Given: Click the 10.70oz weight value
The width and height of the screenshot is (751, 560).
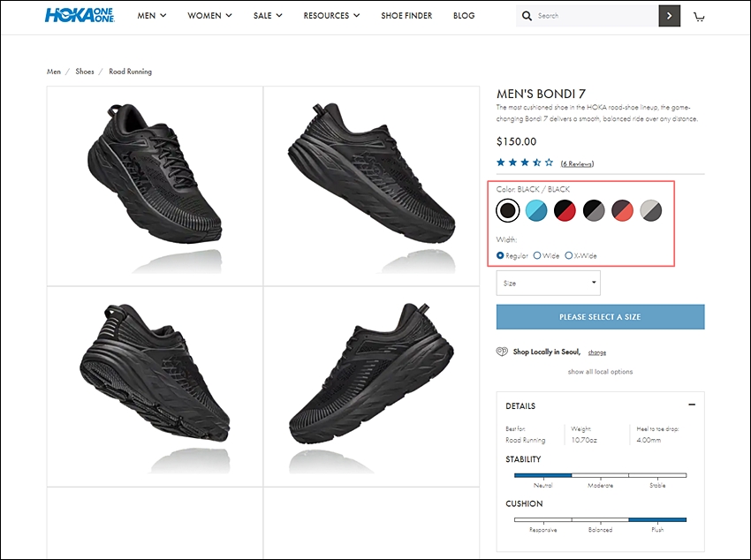Looking at the screenshot, I should click(584, 440).
